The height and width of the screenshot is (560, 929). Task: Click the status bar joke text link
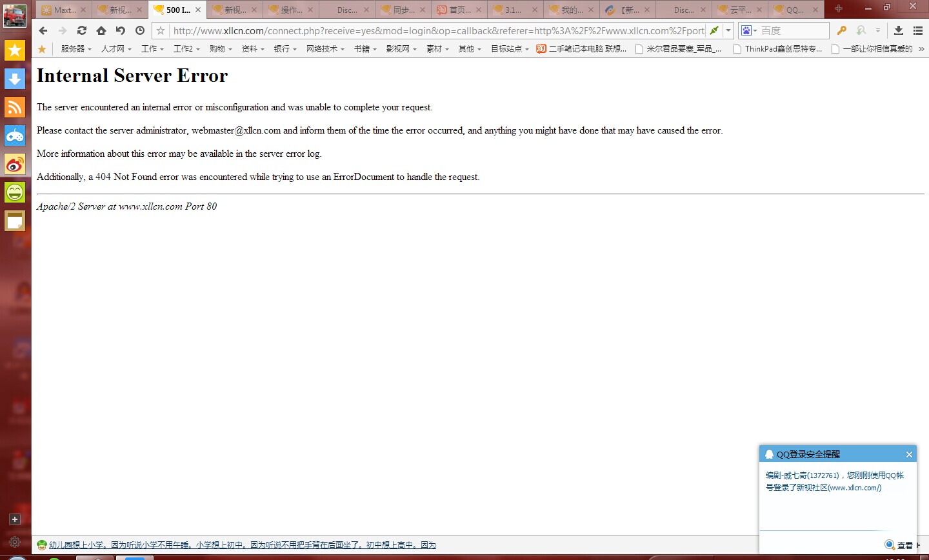pyautogui.click(x=243, y=545)
